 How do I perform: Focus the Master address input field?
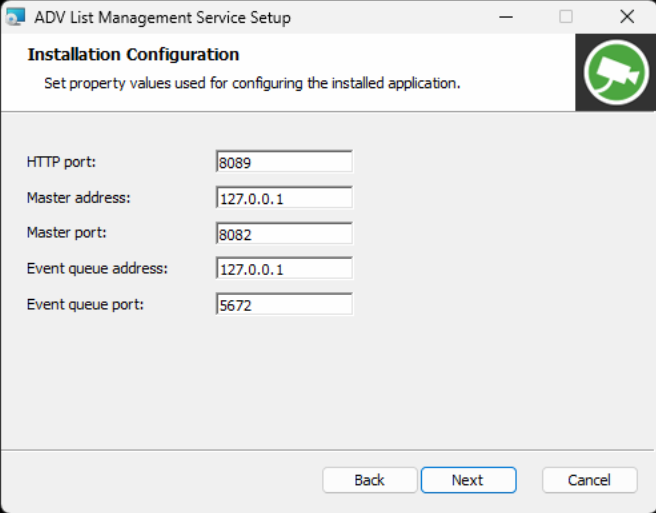284,198
